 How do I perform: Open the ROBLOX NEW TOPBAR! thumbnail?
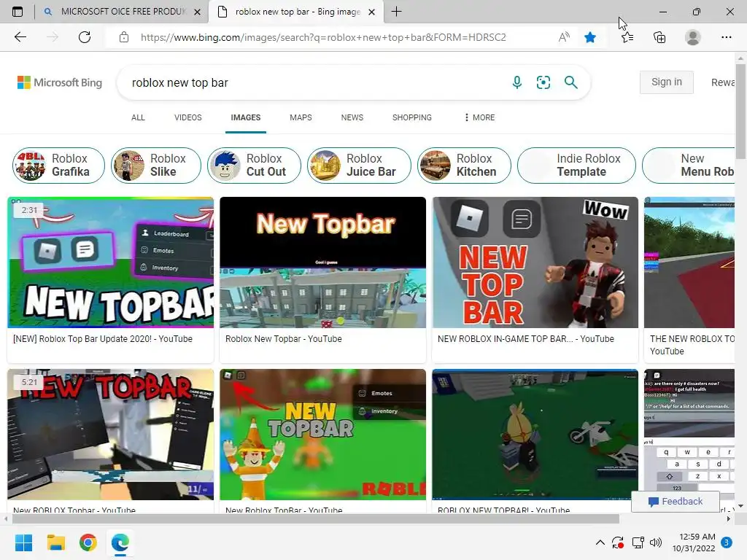click(x=535, y=435)
